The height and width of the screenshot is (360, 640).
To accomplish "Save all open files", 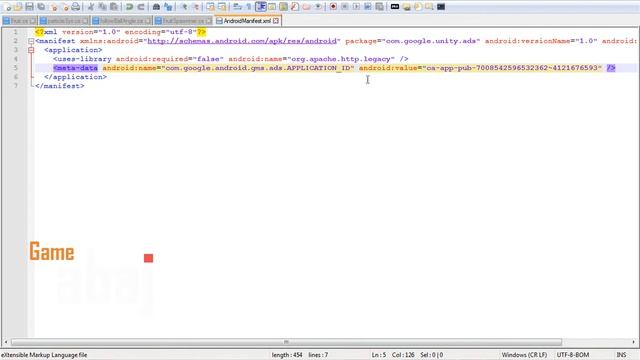I will click(x=41, y=7).
